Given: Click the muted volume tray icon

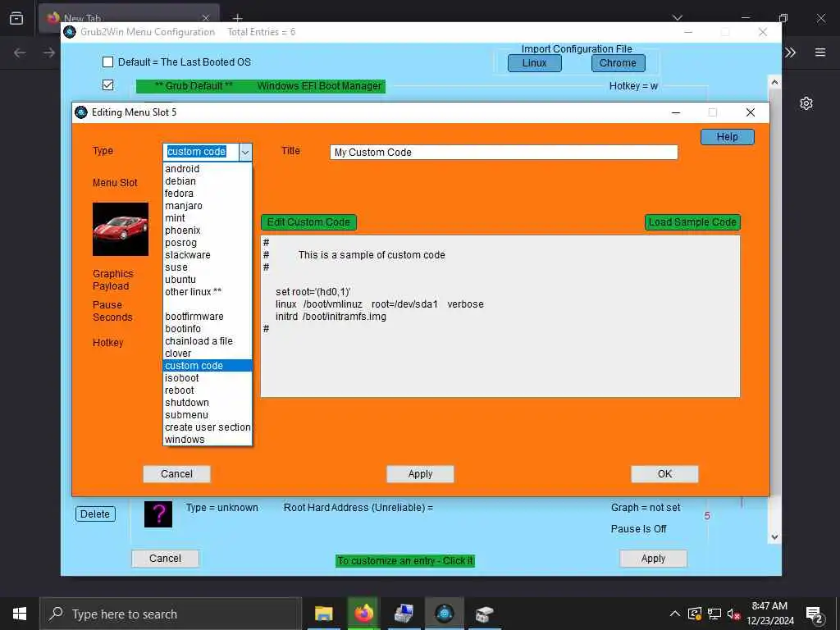Looking at the screenshot, I should tap(733, 614).
